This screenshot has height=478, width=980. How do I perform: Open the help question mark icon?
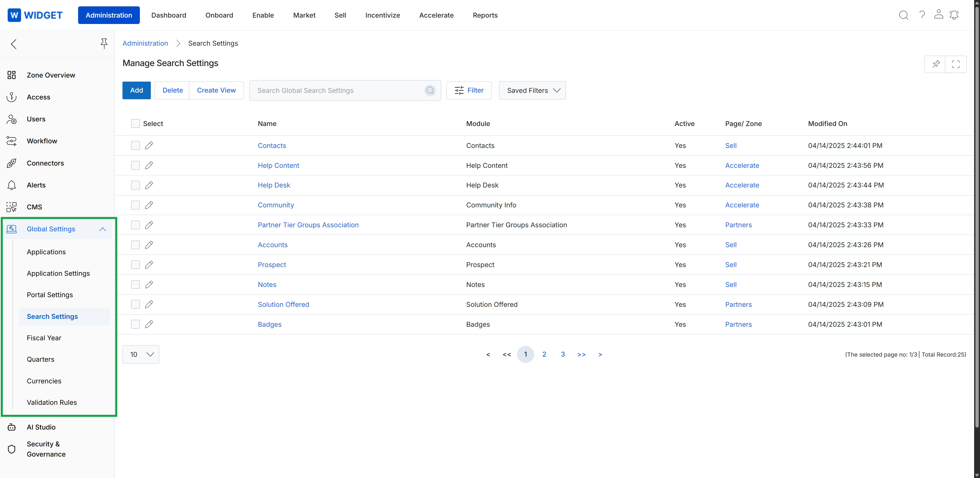(922, 15)
